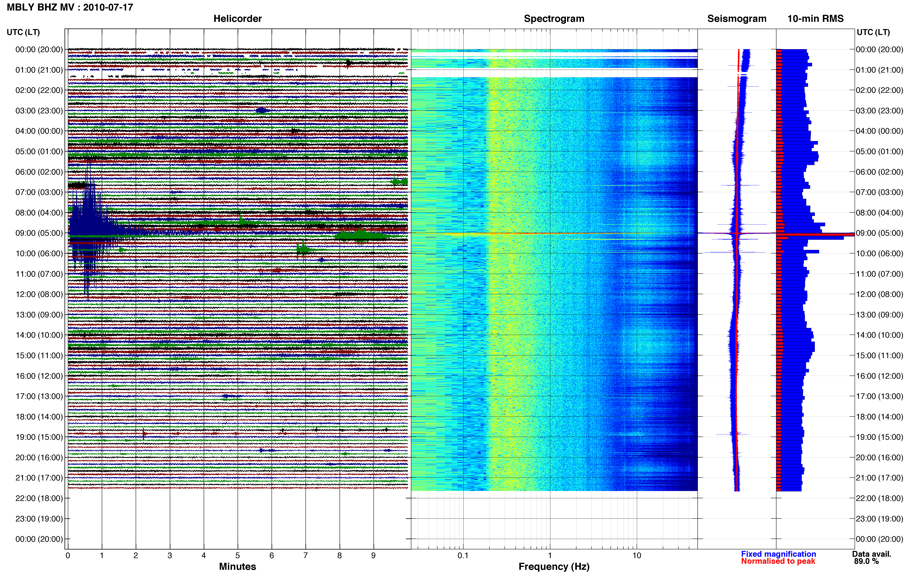
Task: Select left time label '21:00 (17:00)'
Action: 39,478
